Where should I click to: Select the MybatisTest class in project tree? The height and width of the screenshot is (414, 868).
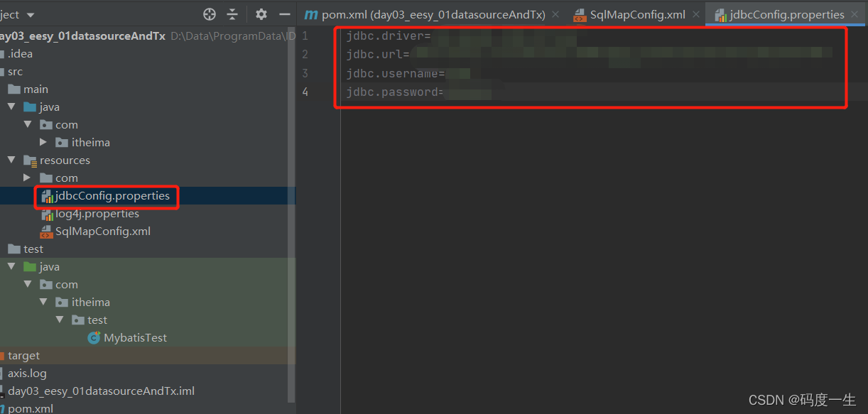[x=135, y=337]
